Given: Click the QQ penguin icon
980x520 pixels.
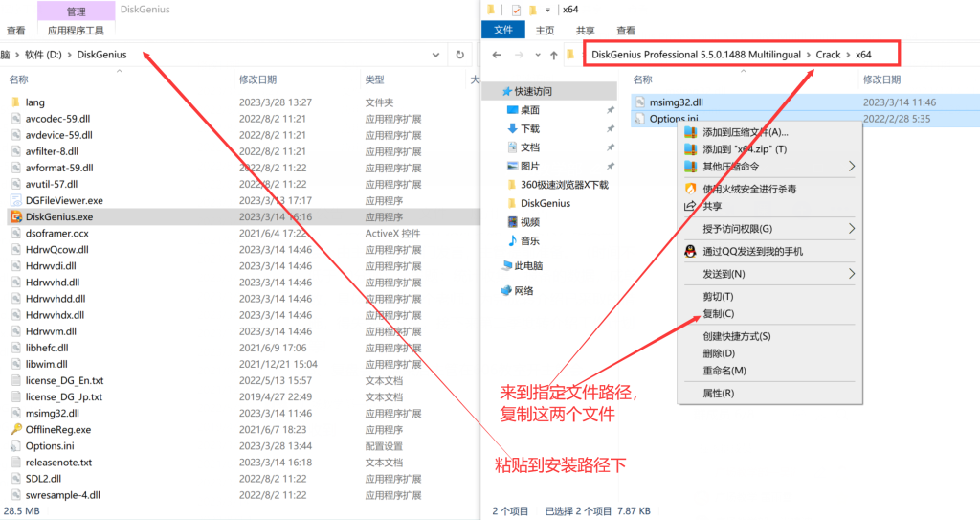Looking at the screenshot, I should [691, 251].
